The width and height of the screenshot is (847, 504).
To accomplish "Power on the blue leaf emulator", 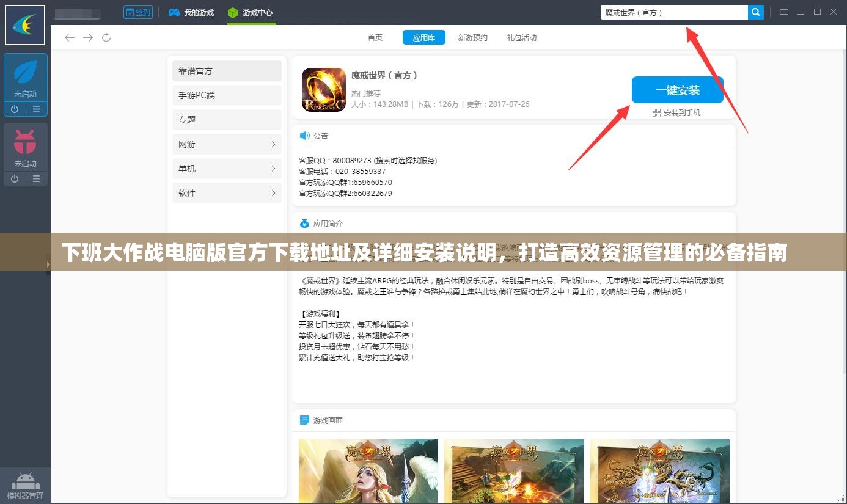I will coord(15,109).
